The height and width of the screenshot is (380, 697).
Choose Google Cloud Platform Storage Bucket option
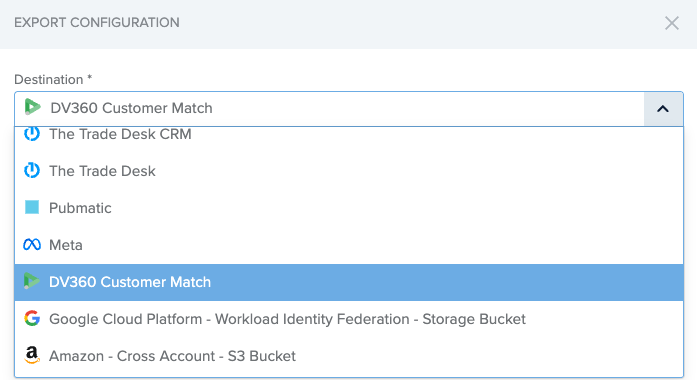(349, 319)
